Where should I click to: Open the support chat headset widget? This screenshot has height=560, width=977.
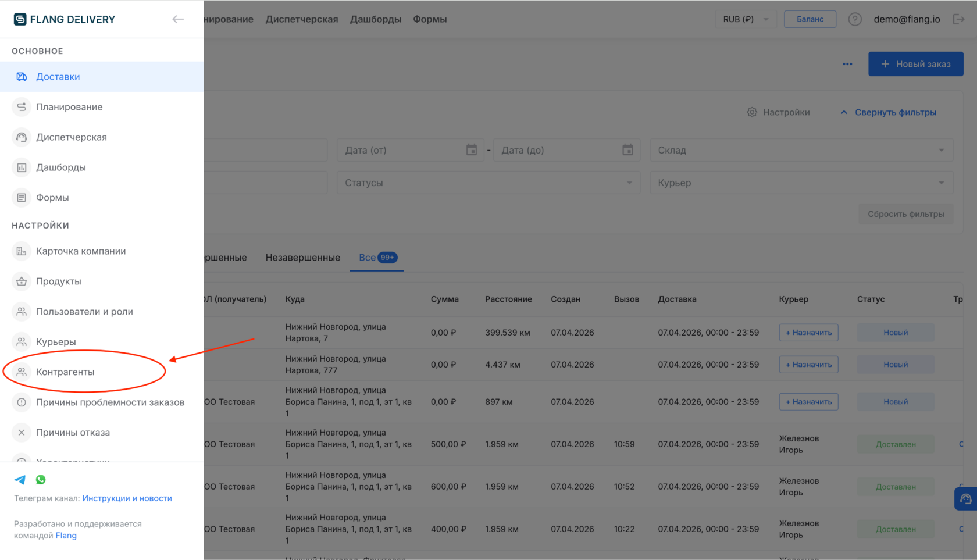click(x=965, y=499)
